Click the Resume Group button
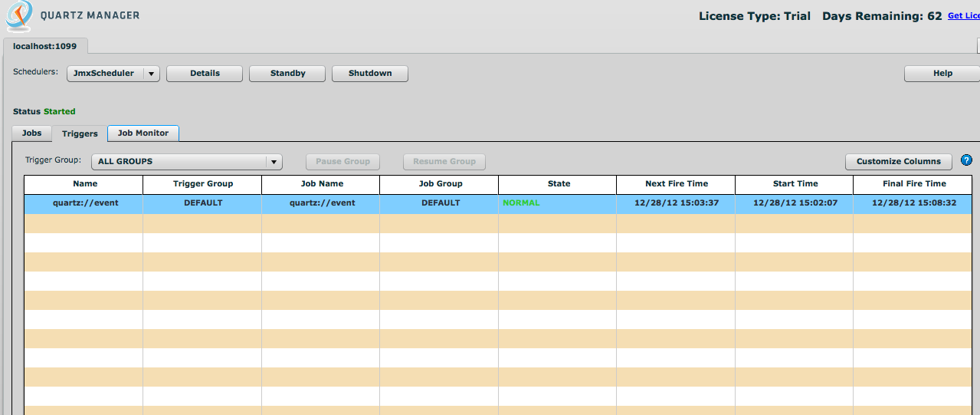The height and width of the screenshot is (415, 980). (x=444, y=162)
